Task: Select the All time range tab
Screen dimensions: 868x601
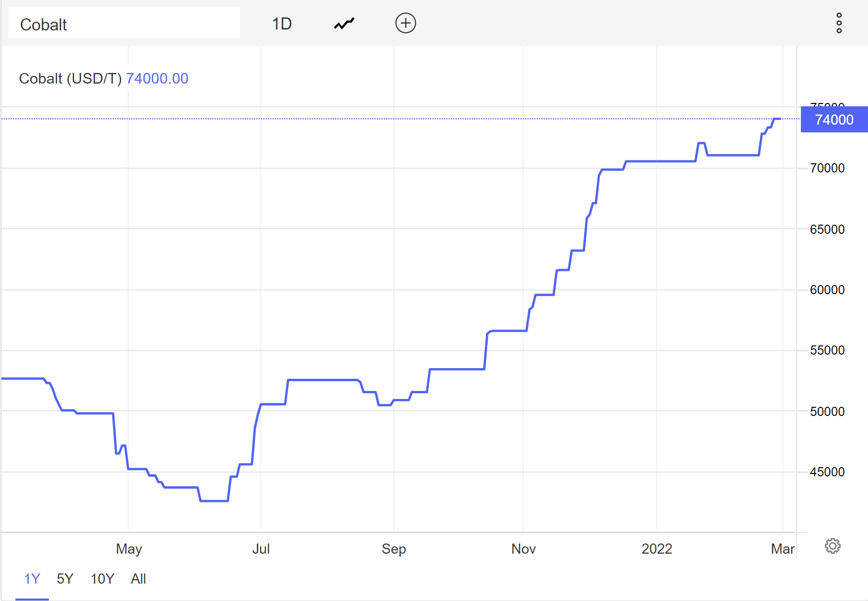Action: pyautogui.click(x=139, y=579)
